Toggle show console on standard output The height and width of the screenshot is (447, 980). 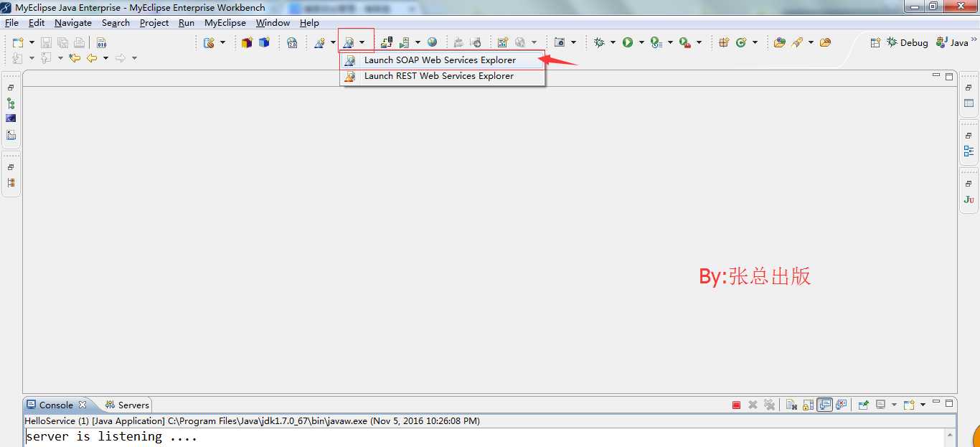click(x=824, y=405)
